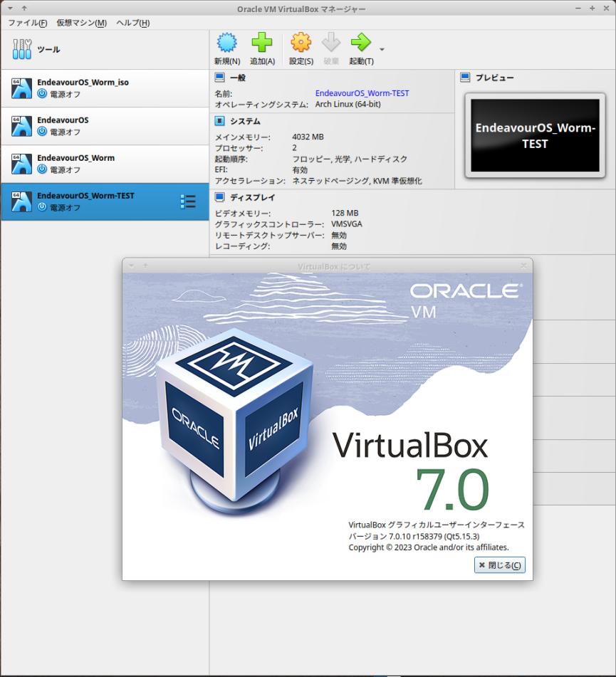Click power-off icon under EndeavourOS_Worm-TEST
Screen dimensions: 616x677
coord(42,207)
